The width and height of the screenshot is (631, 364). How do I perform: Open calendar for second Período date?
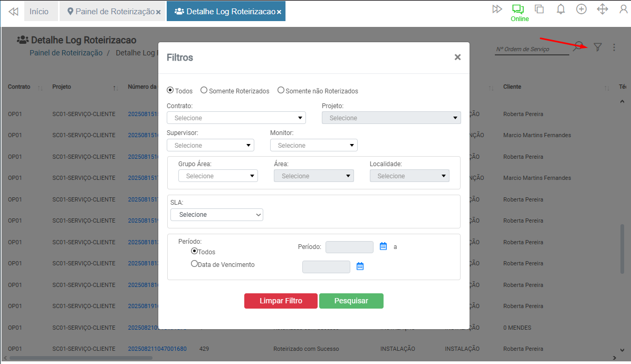click(360, 266)
